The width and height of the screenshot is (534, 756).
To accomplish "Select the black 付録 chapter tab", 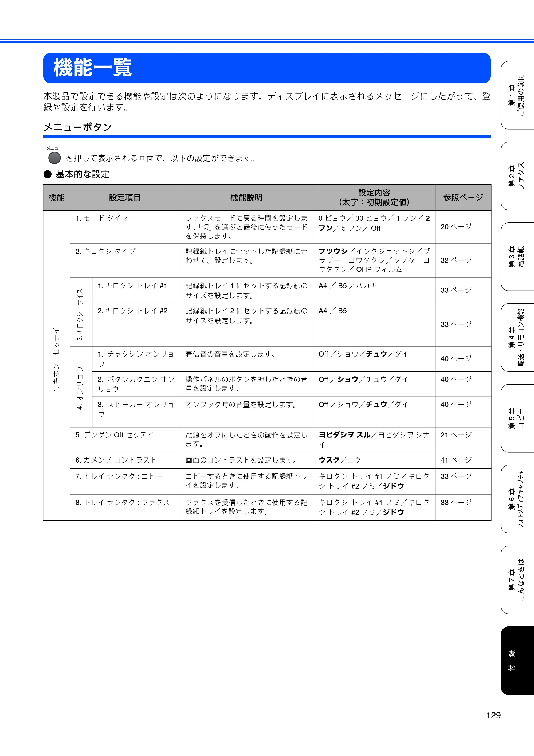I will tap(517, 661).
